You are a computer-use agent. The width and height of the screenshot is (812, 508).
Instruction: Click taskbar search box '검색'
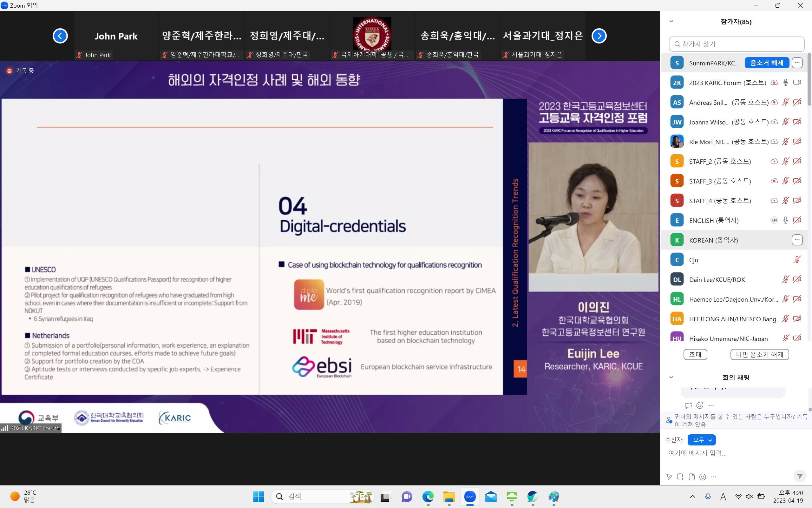[x=323, y=497]
